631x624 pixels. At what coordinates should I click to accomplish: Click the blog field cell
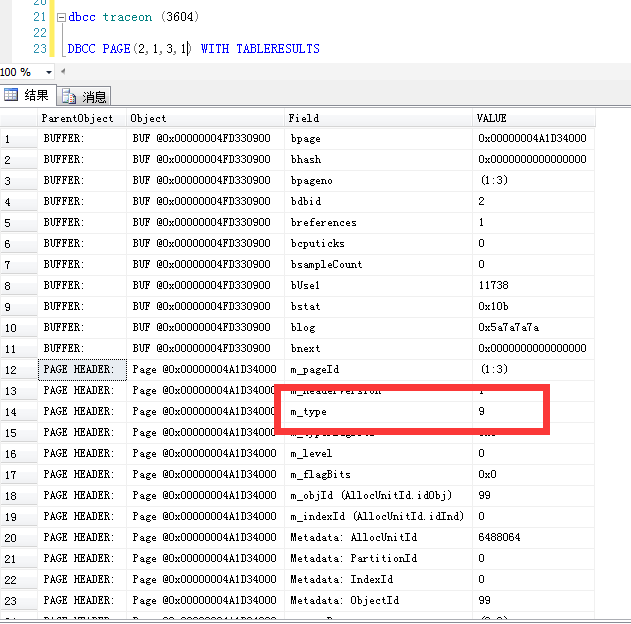[378, 327]
